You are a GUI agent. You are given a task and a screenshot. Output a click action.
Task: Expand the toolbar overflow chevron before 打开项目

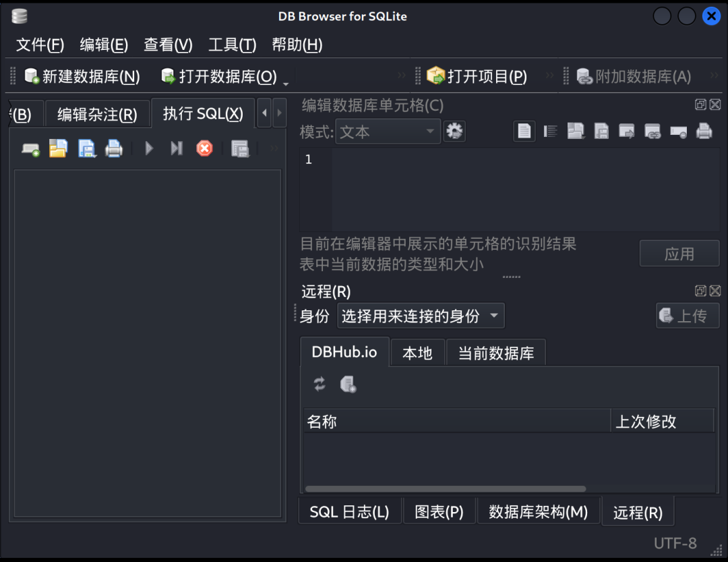coord(402,76)
